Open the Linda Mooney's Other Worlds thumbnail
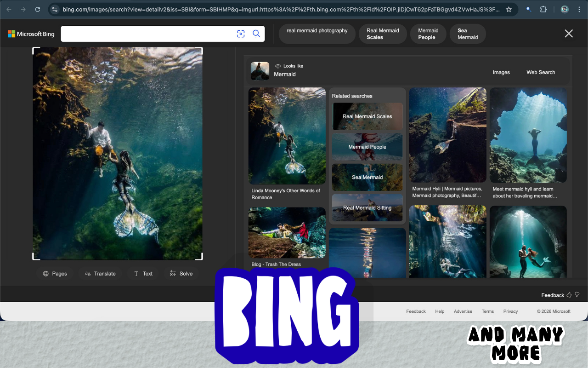Screen dimensions: 588x368 click(x=287, y=136)
